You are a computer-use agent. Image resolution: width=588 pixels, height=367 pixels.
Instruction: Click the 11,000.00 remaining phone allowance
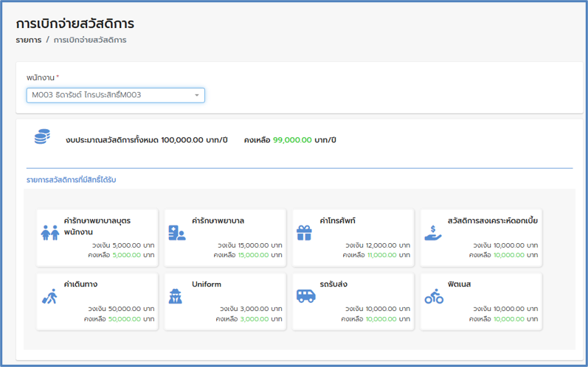[x=381, y=255]
